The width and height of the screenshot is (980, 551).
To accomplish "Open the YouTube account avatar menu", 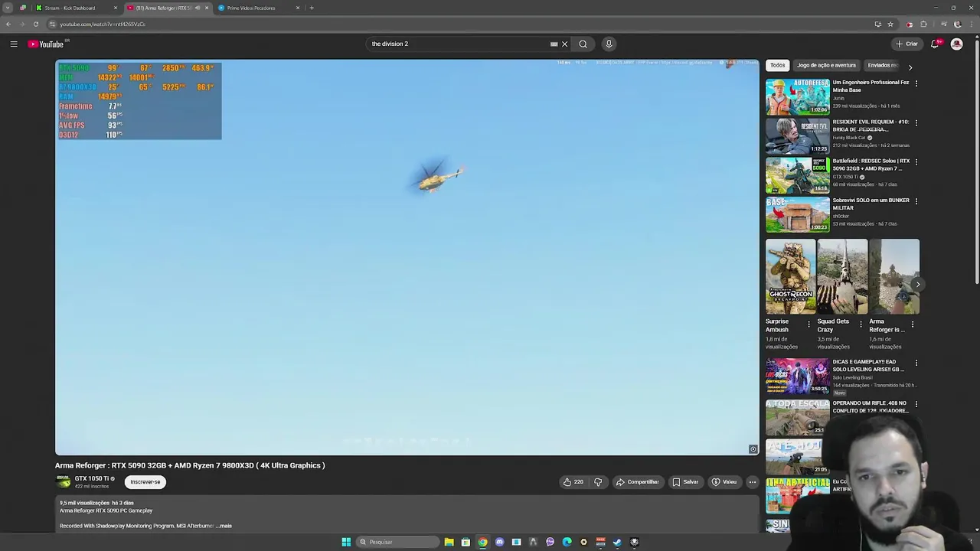I will click(956, 44).
